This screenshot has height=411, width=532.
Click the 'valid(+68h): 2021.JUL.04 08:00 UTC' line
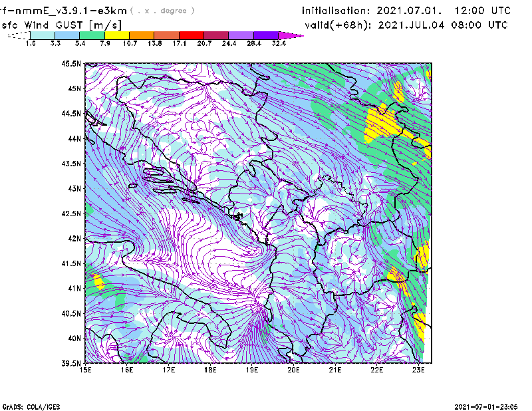click(x=406, y=25)
